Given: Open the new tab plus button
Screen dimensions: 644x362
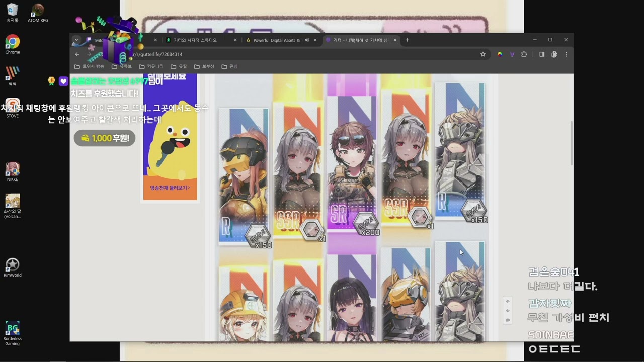Looking at the screenshot, I should [x=407, y=40].
